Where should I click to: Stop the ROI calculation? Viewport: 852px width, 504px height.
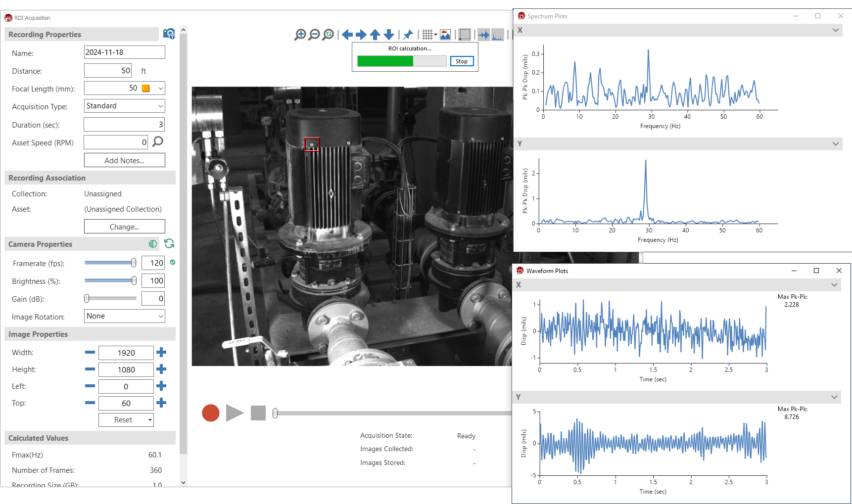462,61
